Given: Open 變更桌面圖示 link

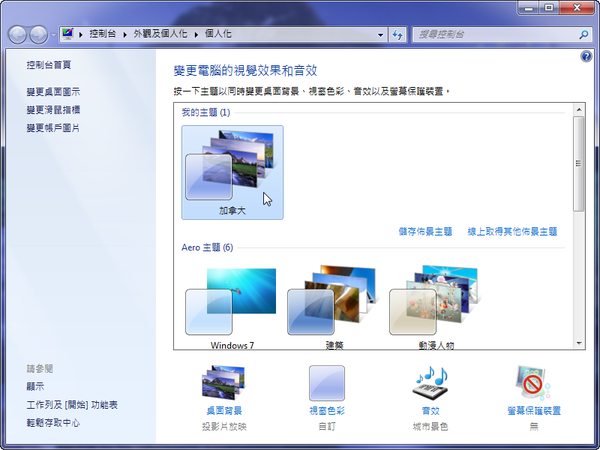Looking at the screenshot, I should pos(53,92).
